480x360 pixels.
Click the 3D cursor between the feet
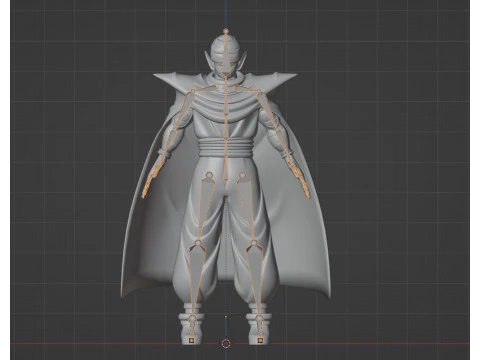(226, 343)
